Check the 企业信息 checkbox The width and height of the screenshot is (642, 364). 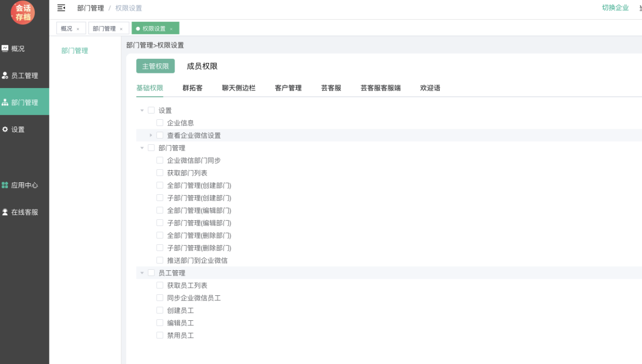coord(160,123)
